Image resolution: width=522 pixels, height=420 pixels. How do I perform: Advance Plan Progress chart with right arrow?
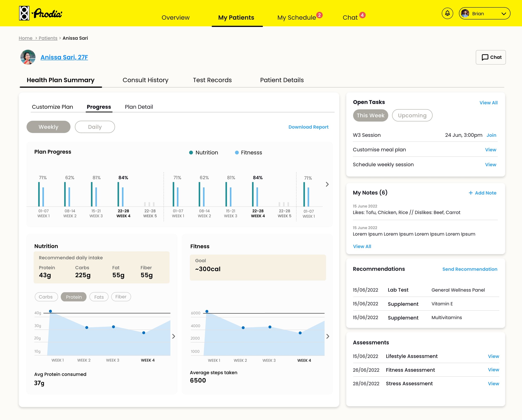pos(327,184)
